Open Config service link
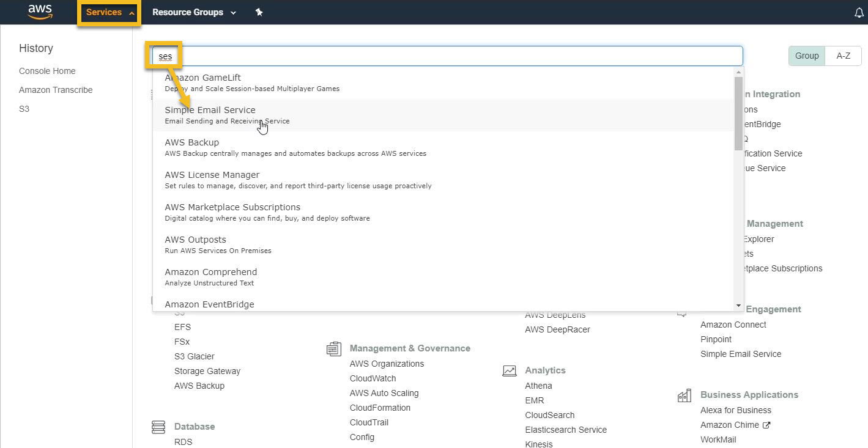This screenshot has height=448, width=868. 362,437
